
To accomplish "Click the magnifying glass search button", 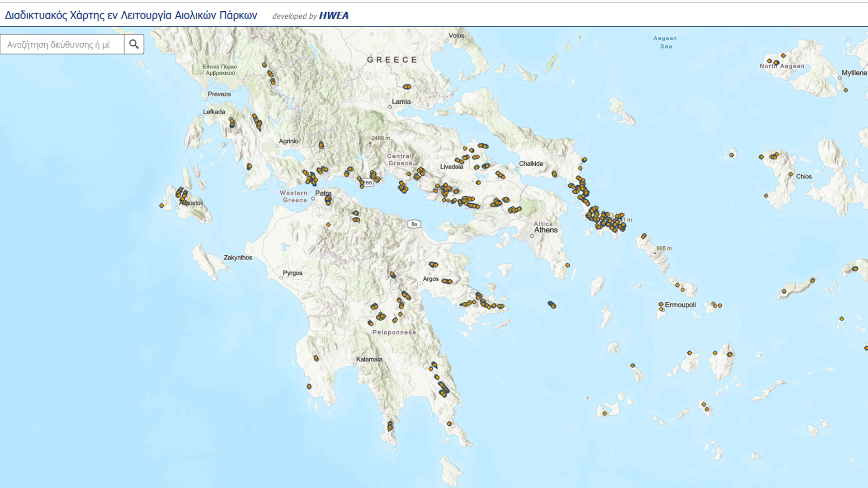I will 134,44.
